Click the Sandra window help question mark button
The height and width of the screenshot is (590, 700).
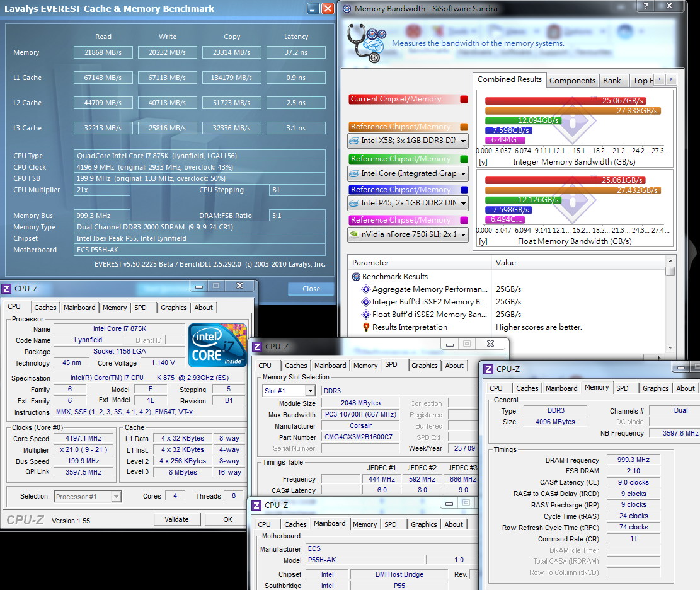pyautogui.click(x=646, y=6)
